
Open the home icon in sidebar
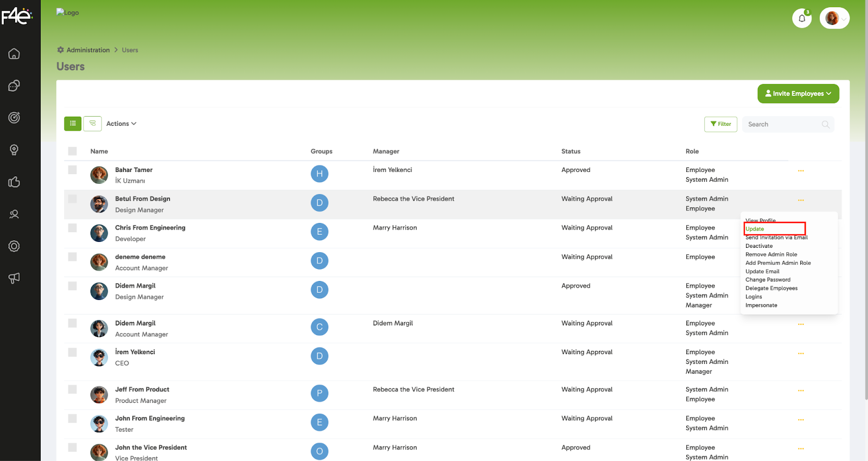tap(14, 54)
